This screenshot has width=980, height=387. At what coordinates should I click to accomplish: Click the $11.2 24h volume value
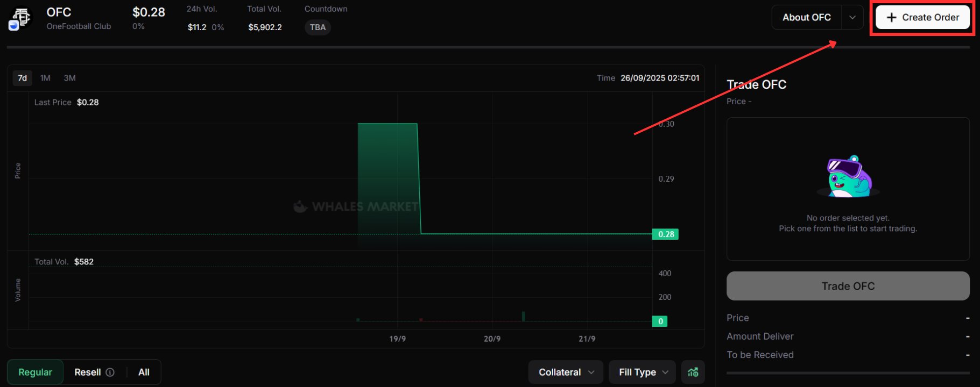pos(197,27)
